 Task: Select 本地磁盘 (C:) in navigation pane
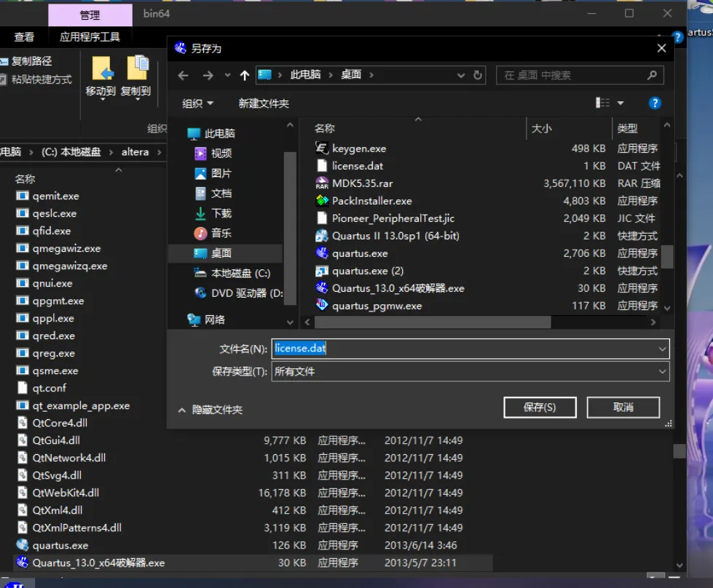(232, 273)
